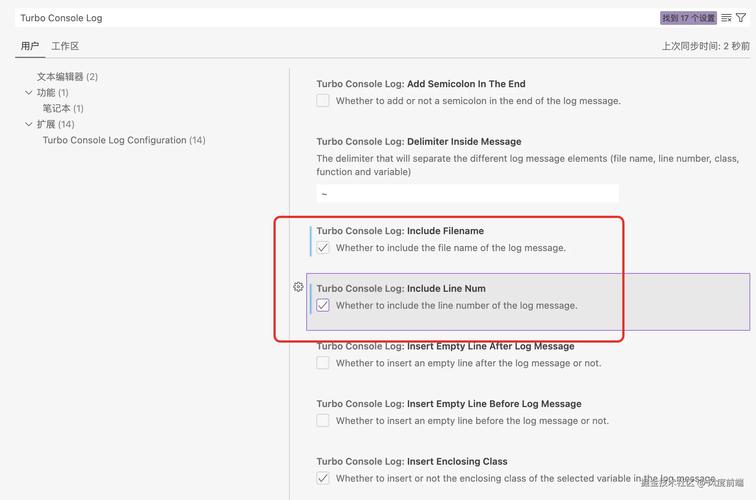Click the clear settings search icon
756x500 pixels.
[727, 18]
